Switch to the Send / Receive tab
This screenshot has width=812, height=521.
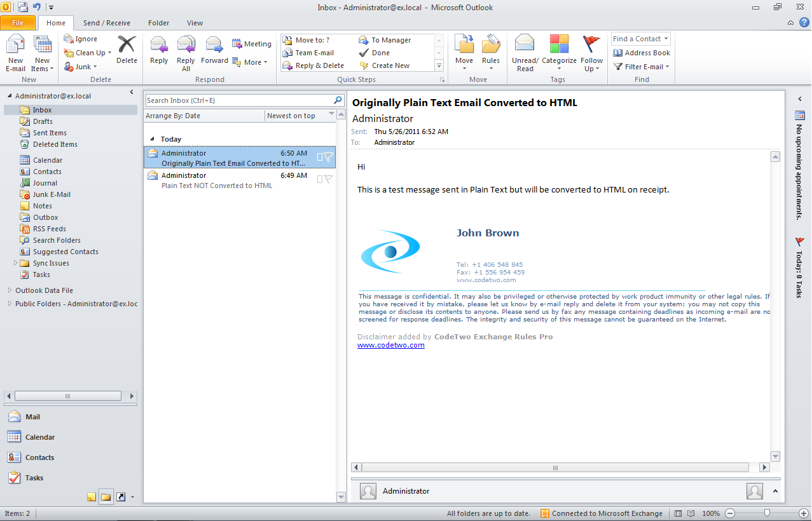pyautogui.click(x=107, y=23)
